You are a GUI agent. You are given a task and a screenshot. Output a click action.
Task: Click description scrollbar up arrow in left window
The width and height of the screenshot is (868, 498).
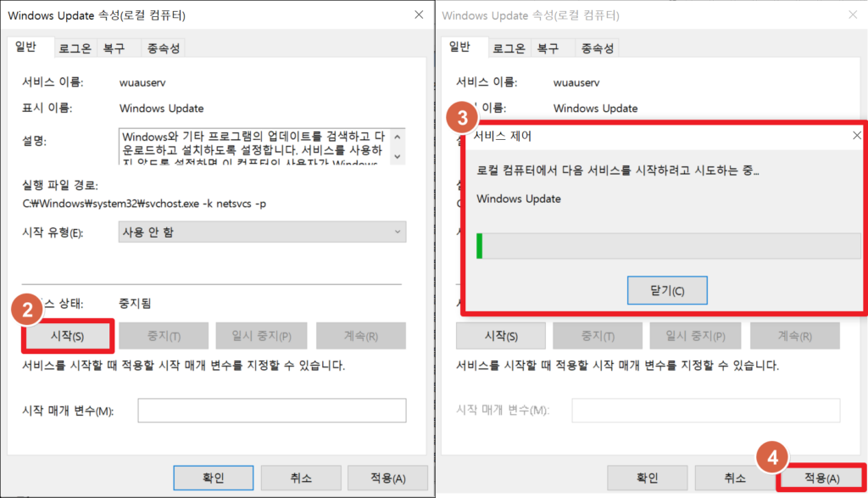[398, 137]
